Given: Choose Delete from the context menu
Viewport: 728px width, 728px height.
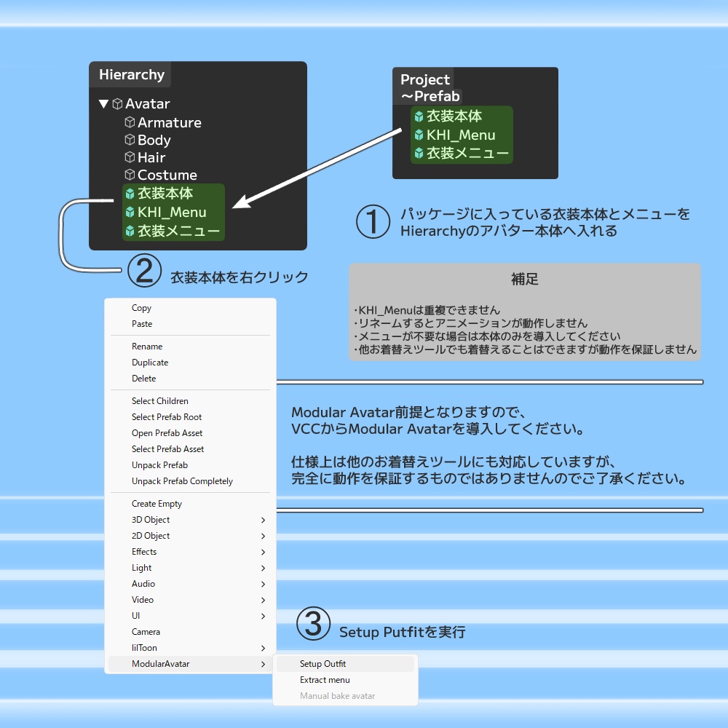Looking at the screenshot, I should coord(190,379).
